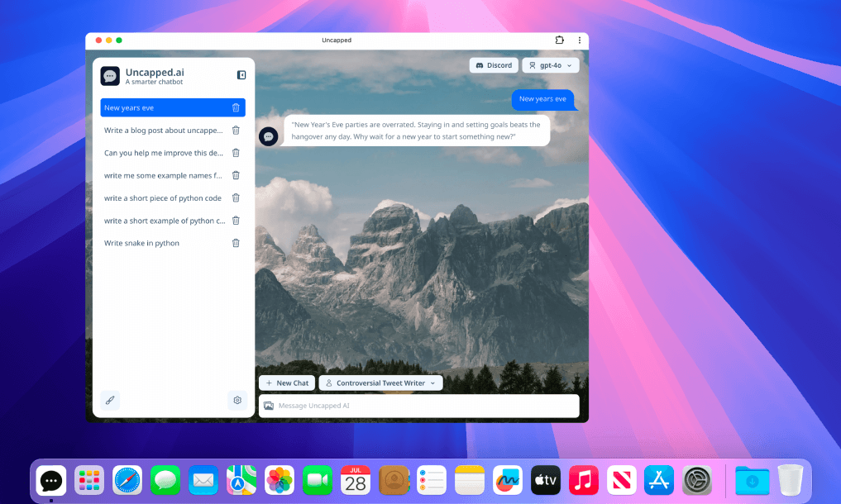Open the theme brush icon in sidebar
This screenshot has width=841, height=504.
pyautogui.click(x=110, y=400)
